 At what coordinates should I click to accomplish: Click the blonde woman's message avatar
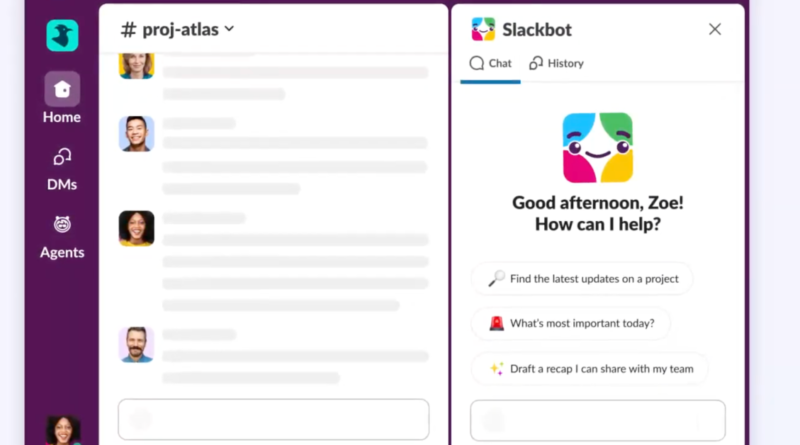click(x=136, y=64)
